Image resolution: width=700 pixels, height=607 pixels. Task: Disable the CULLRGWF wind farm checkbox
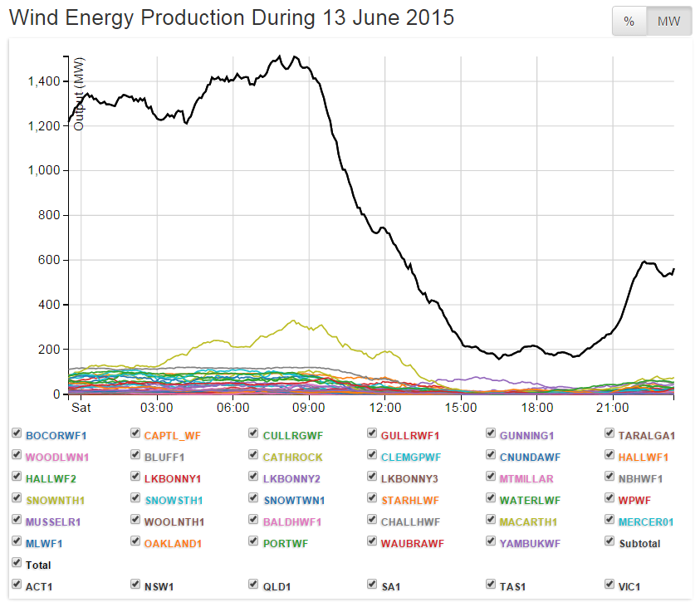pos(254,434)
